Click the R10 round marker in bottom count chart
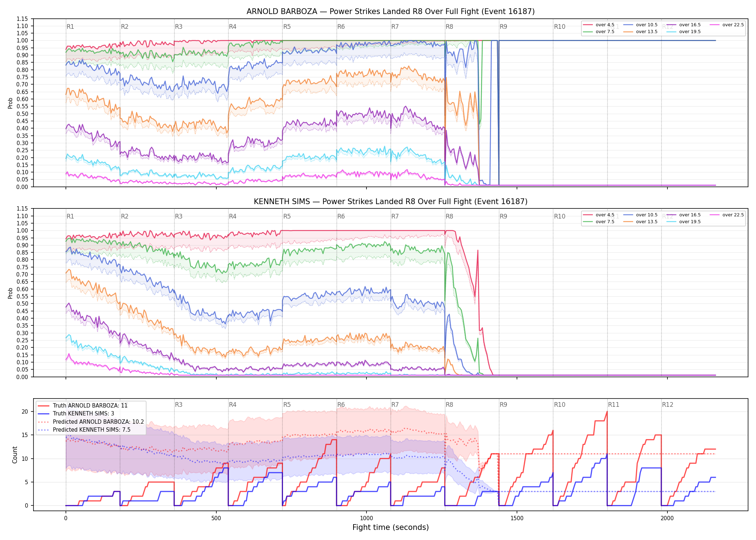Image resolution: width=756 pixels, height=540 pixels. pos(559,405)
